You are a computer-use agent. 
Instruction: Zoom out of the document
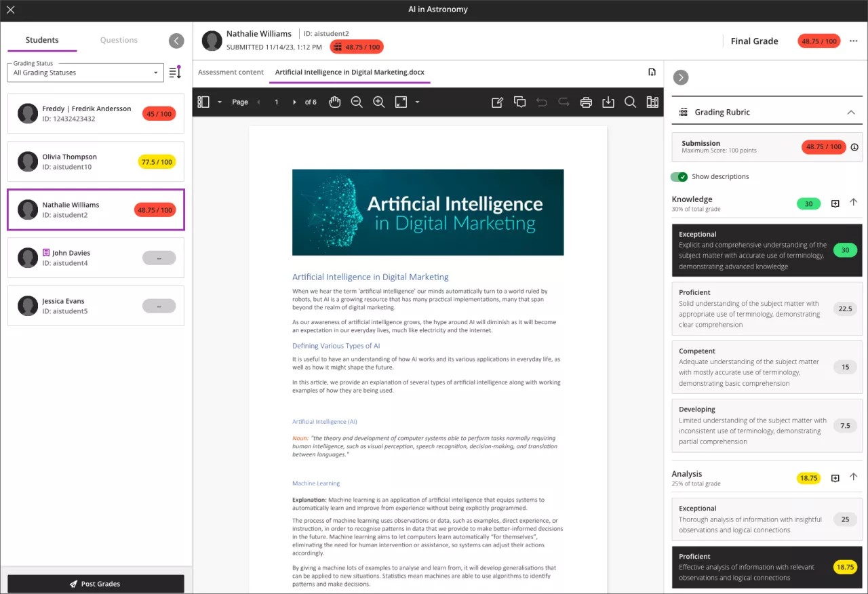(x=357, y=102)
